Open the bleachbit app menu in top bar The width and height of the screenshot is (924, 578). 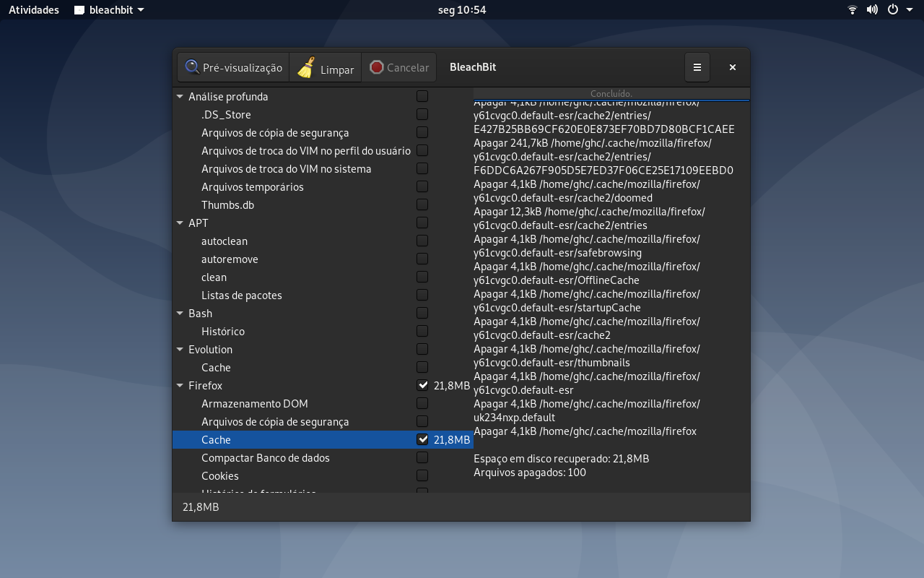(x=109, y=10)
